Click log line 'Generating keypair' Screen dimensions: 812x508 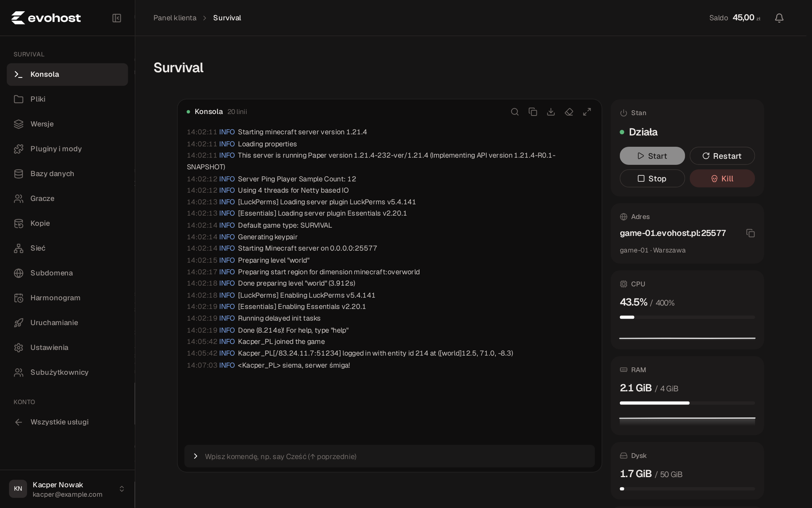tap(268, 237)
